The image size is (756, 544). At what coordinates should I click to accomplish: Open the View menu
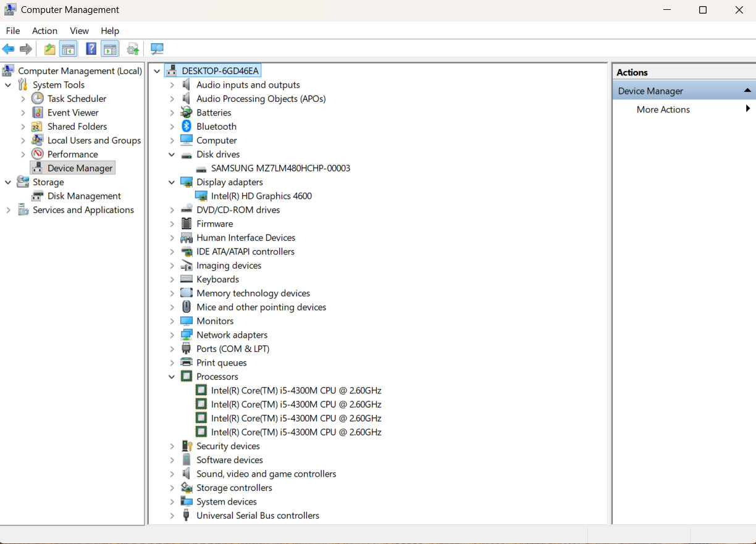(x=79, y=30)
